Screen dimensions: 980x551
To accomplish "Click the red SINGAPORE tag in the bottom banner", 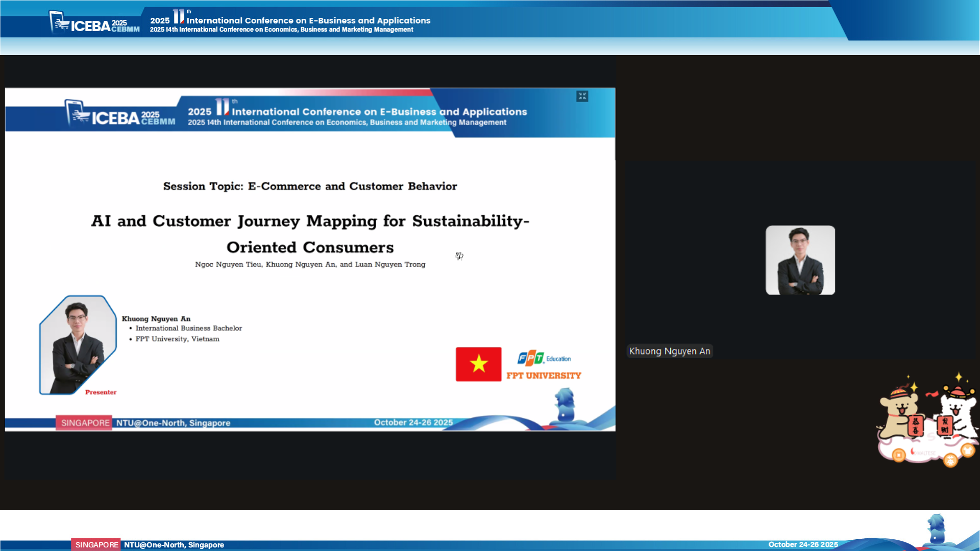I will 96,544.
